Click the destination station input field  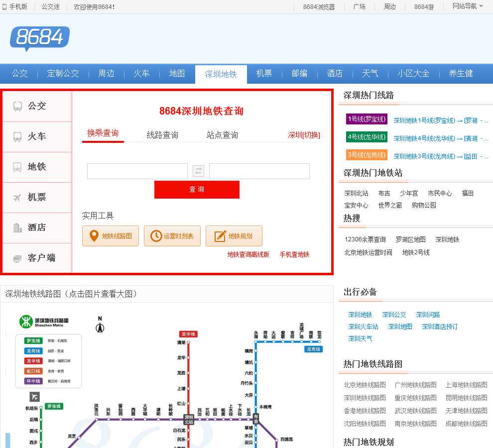[259, 171]
